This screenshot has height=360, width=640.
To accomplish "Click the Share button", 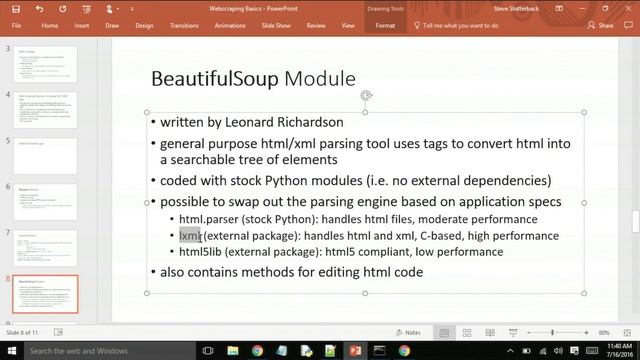I will (x=600, y=25).
